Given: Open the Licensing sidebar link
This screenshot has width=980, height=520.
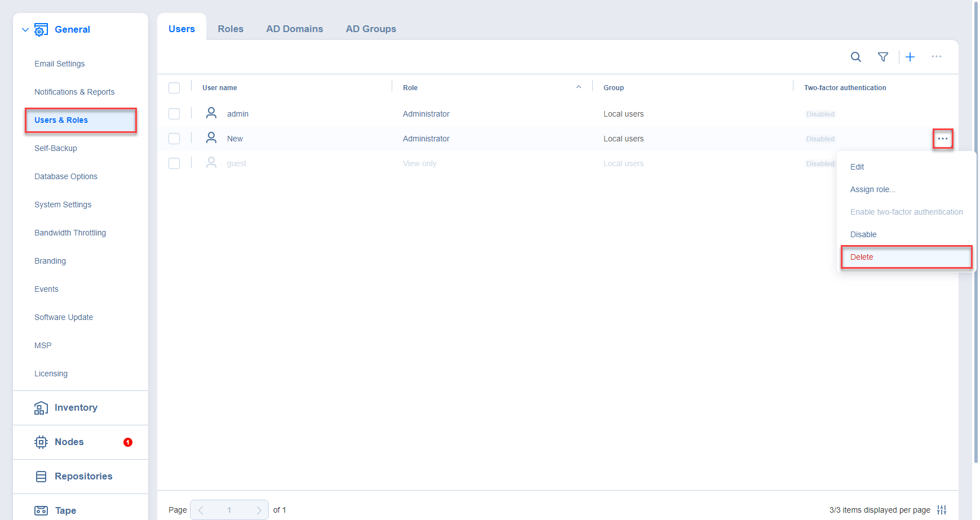Looking at the screenshot, I should [51, 374].
